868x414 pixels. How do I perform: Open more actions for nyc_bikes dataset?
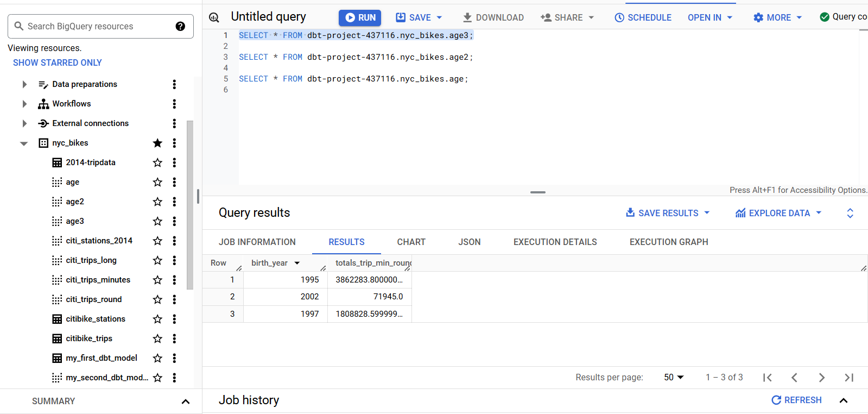[174, 143]
